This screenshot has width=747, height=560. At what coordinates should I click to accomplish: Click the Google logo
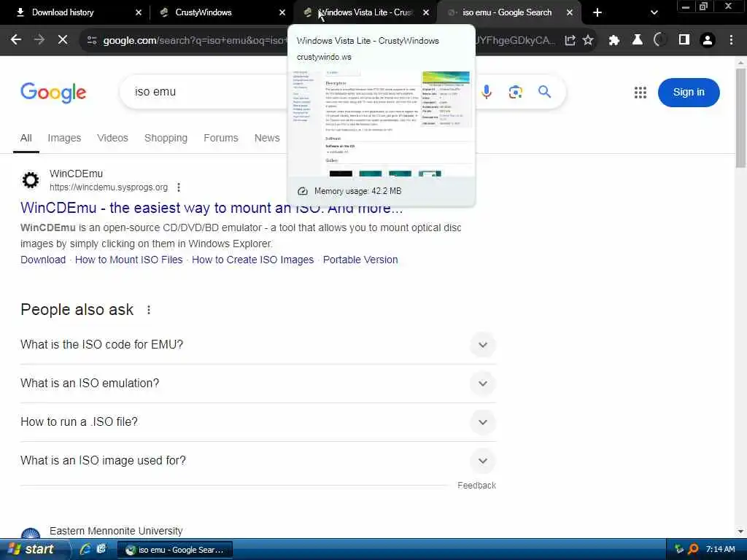(53, 93)
